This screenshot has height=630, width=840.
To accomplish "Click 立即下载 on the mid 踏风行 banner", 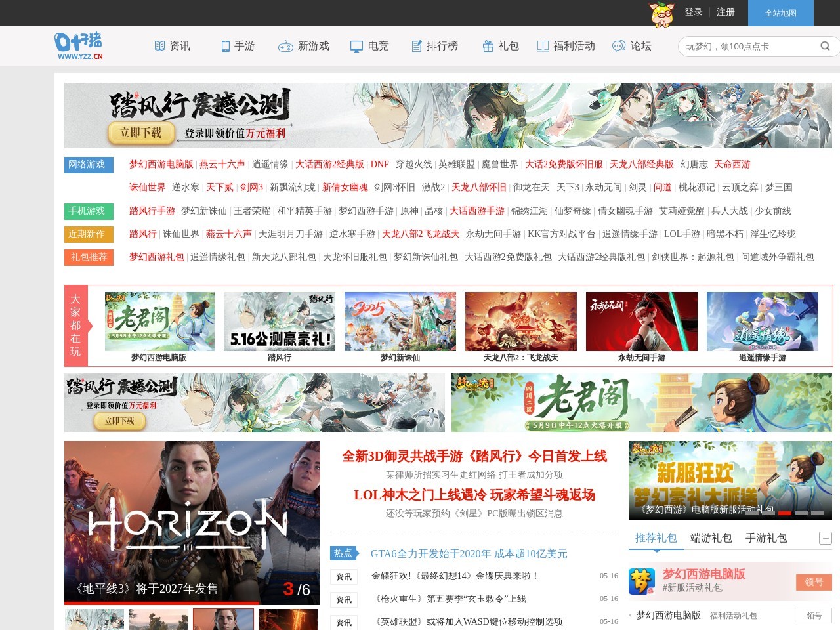I will (x=119, y=421).
